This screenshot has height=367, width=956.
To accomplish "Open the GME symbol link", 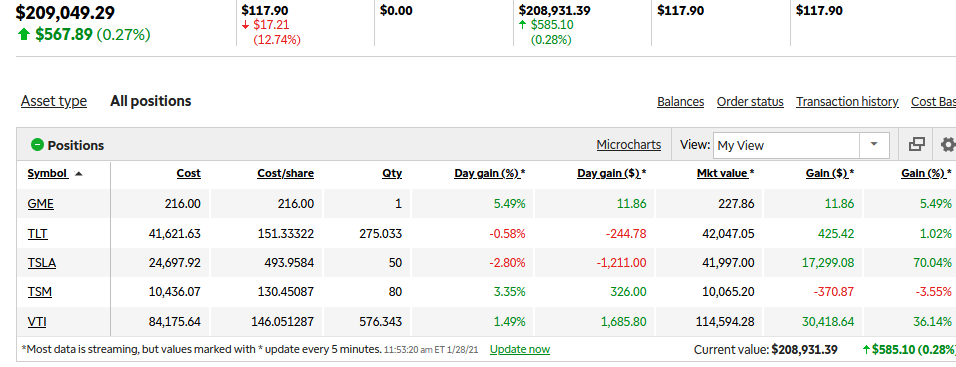I will pos(41,204).
